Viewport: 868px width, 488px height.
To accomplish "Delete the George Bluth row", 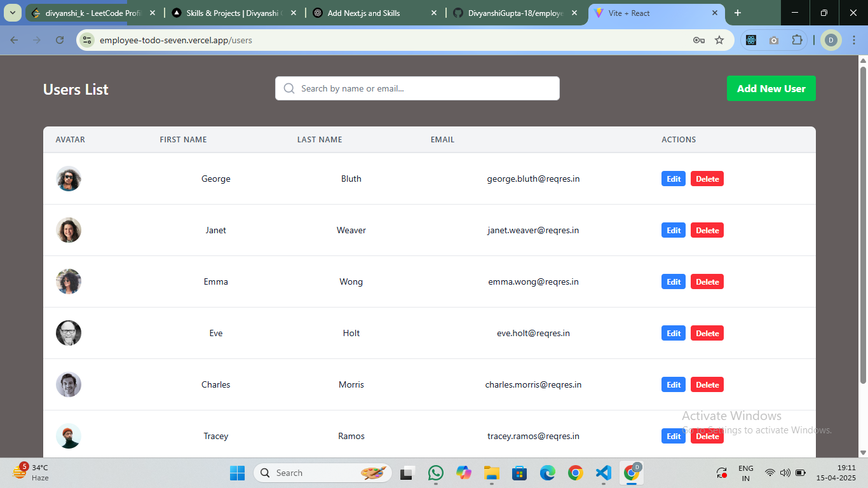I will pos(707,179).
